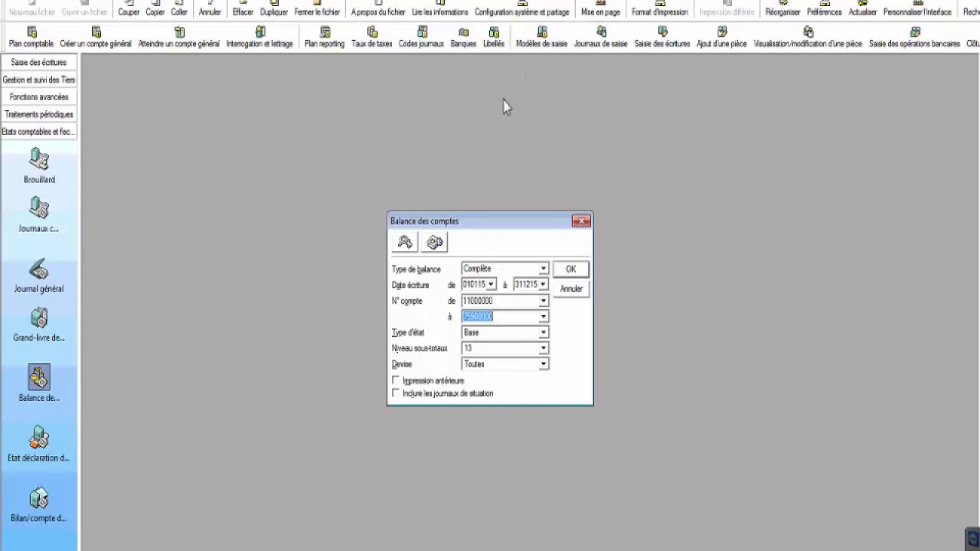Viewport: 980px width, 551px height.
Task: Expand the Type de balance dropdown
Action: (543, 269)
